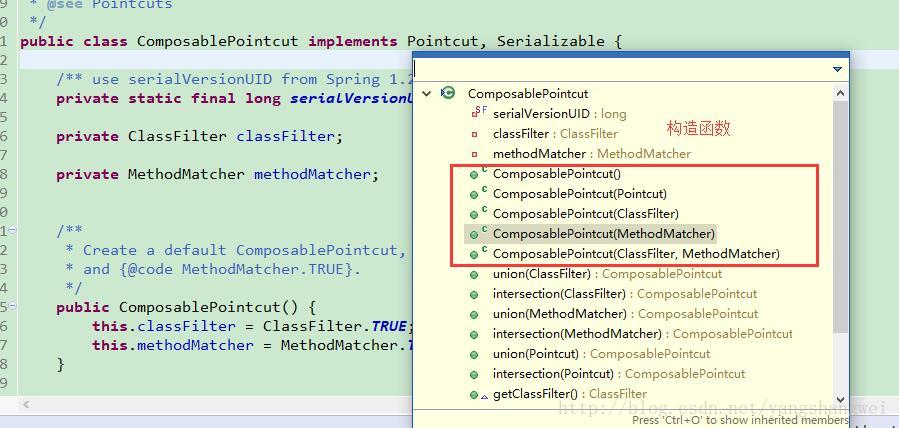
Task: Select ComposablePointcut(Pointcut) constructor entry
Action: click(x=579, y=194)
